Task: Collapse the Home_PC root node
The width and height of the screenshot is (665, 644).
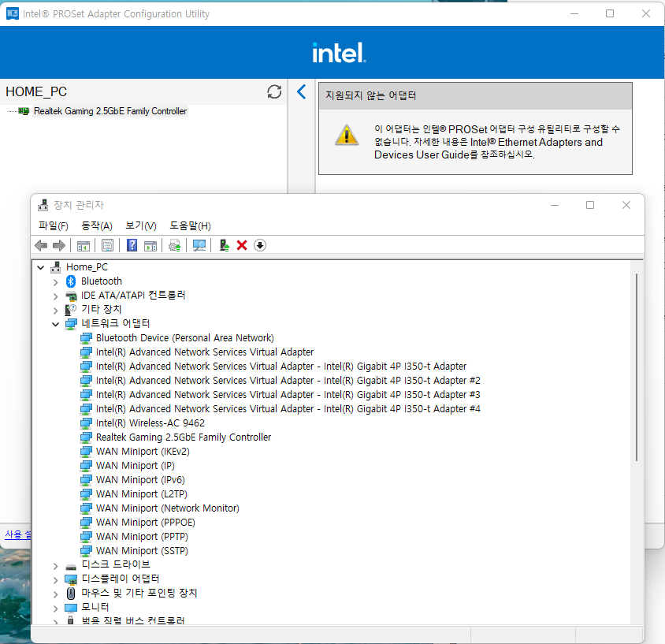Action: point(41,267)
